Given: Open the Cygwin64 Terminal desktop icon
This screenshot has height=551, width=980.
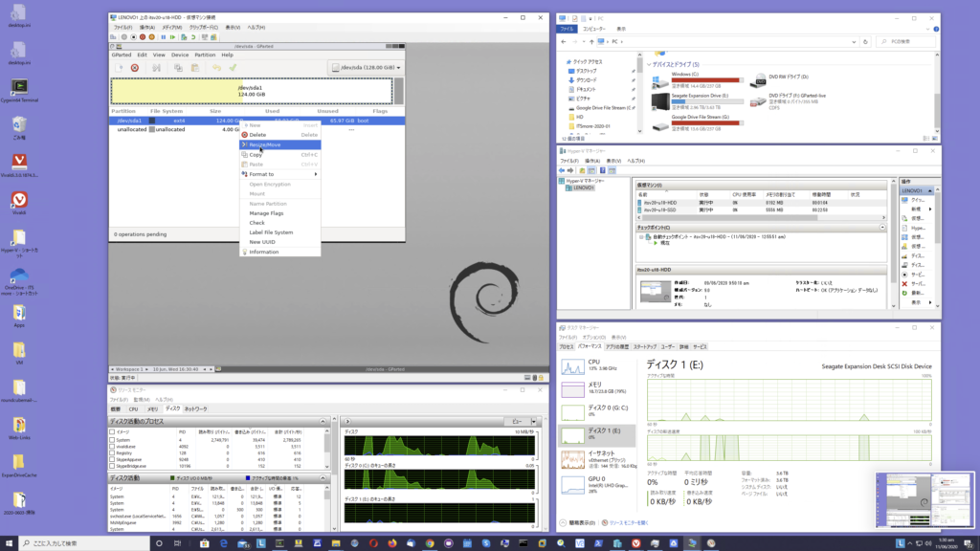Looking at the screenshot, I should [x=19, y=87].
